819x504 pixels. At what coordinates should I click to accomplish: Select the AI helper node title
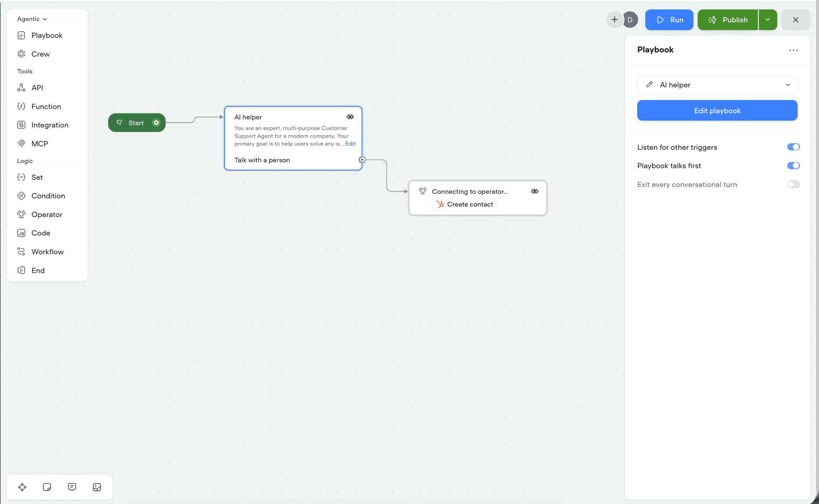(248, 117)
